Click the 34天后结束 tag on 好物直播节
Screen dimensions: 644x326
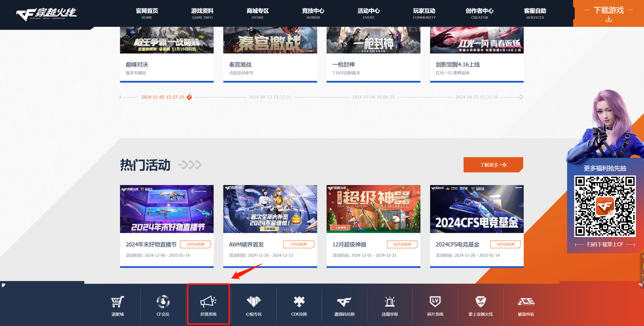tap(196, 244)
